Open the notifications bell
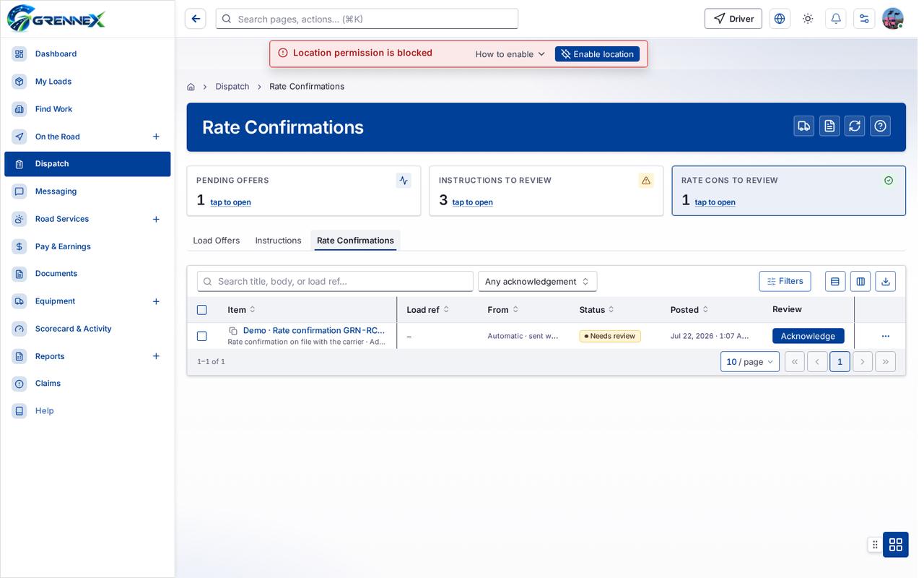 [x=836, y=19]
